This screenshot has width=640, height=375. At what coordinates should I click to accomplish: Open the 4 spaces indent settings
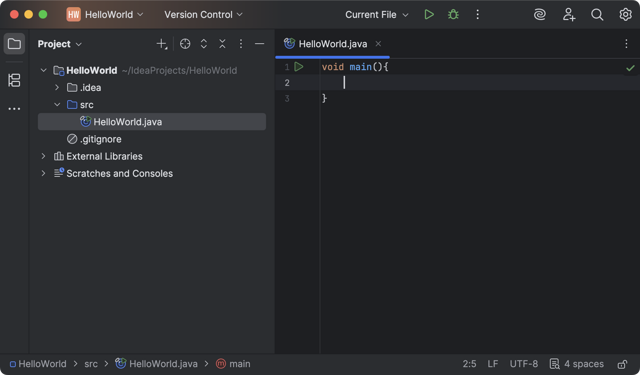pos(577,364)
